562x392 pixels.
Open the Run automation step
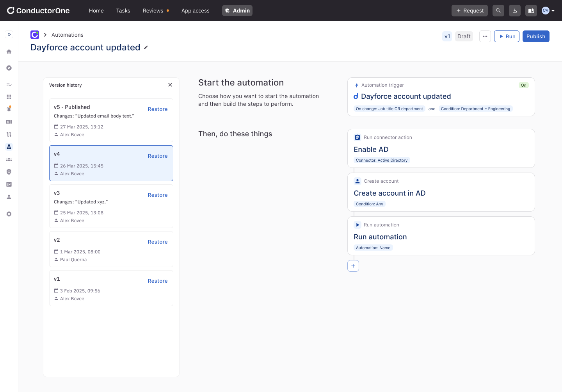click(441, 236)
